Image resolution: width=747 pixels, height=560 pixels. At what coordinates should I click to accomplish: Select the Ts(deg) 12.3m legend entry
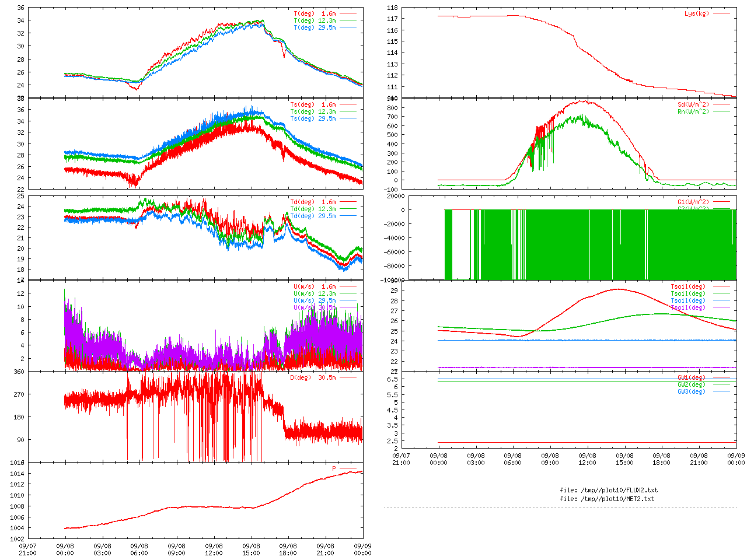pyautogui.click(x=313, y=111)
